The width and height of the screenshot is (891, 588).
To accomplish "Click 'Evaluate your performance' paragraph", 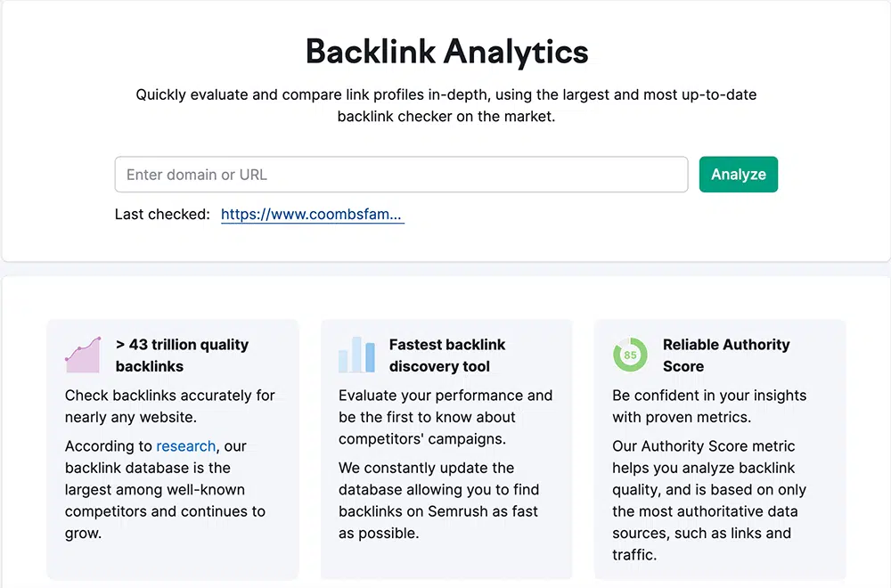I will [445, 417].
